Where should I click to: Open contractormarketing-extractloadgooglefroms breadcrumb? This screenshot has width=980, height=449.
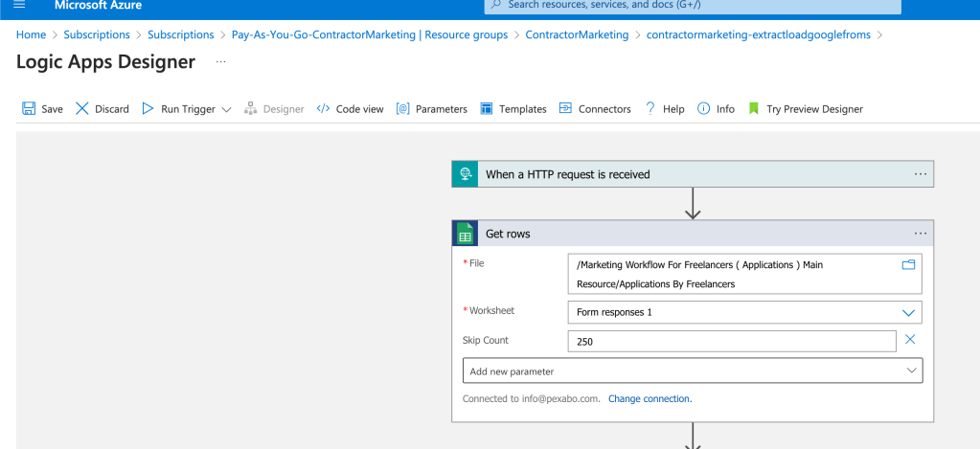pos(758,35)
